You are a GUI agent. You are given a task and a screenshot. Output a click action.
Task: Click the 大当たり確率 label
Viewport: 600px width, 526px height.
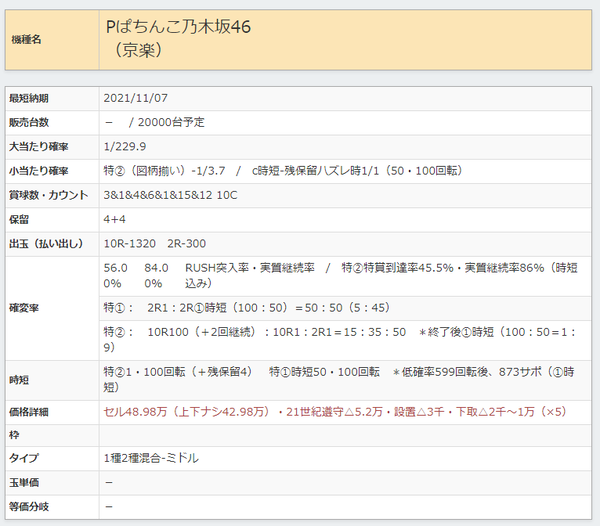[x=39, y=147]
